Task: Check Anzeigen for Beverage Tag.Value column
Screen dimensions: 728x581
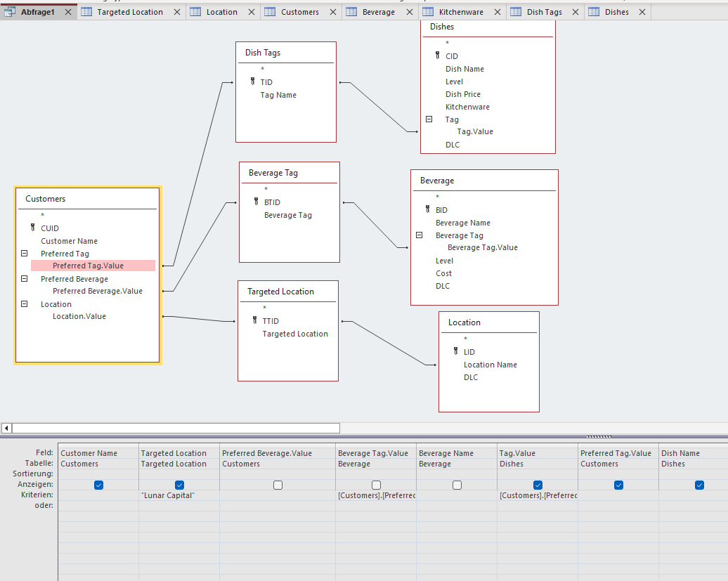Action: pos(376,485)
